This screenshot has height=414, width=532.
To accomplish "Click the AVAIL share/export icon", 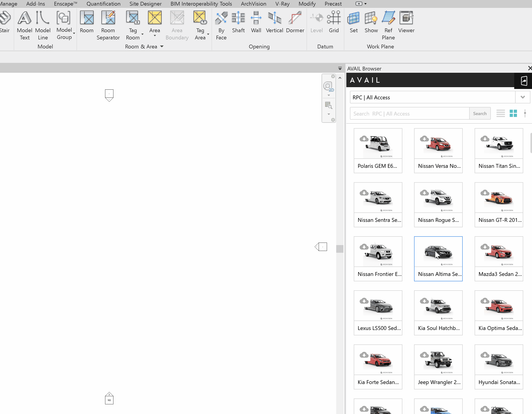I will (524, 81).
